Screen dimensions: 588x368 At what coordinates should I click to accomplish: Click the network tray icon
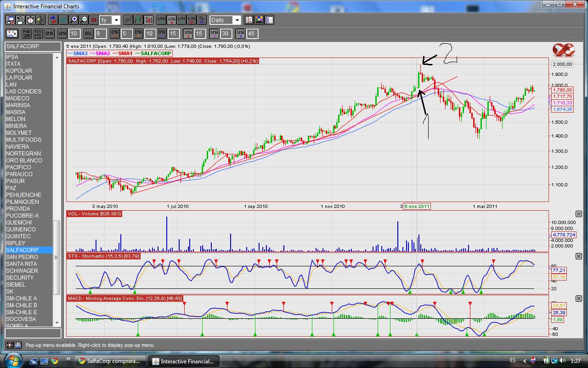click(554, 360)
